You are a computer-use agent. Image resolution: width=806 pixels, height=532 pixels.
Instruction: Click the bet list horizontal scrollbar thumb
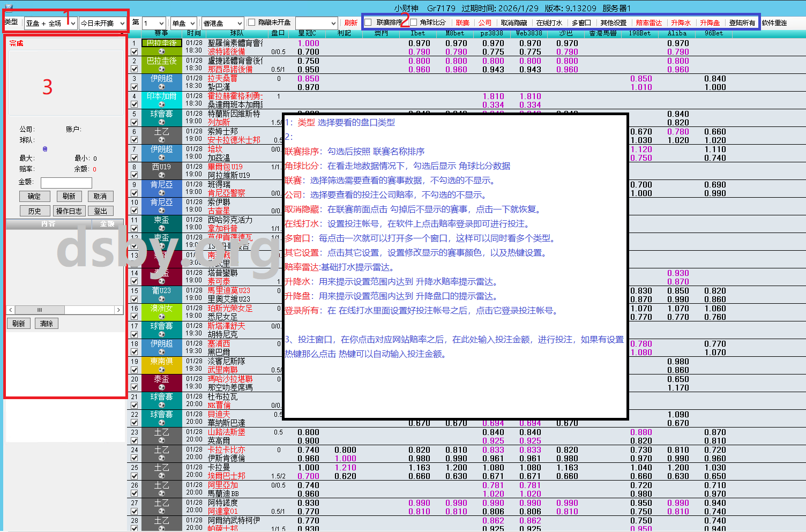click(40, 310)
